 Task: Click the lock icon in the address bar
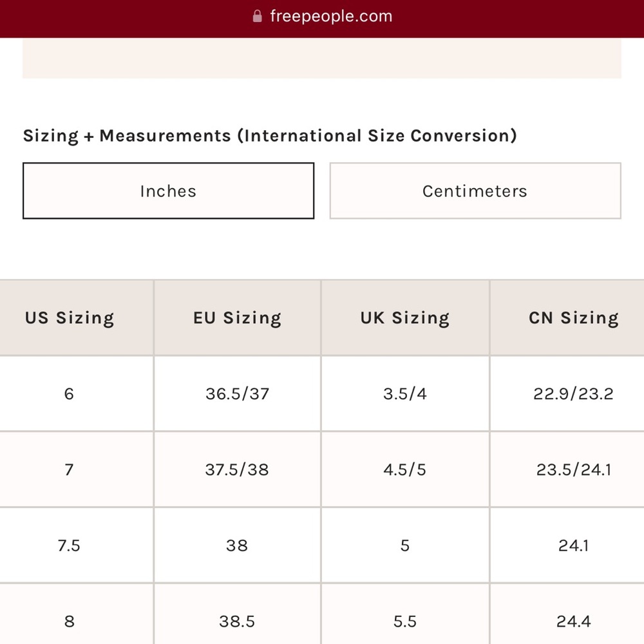click(x=258, y=17)
